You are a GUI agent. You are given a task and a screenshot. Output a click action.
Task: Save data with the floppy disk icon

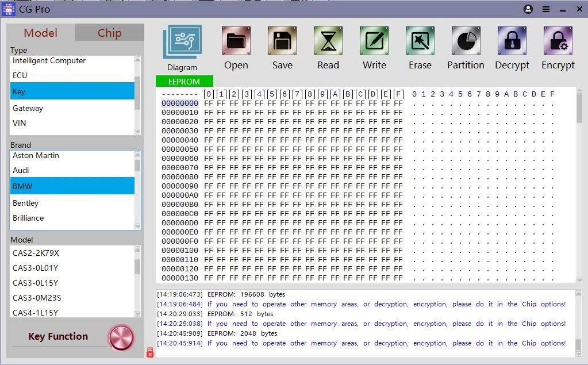(x=282, y=41)
